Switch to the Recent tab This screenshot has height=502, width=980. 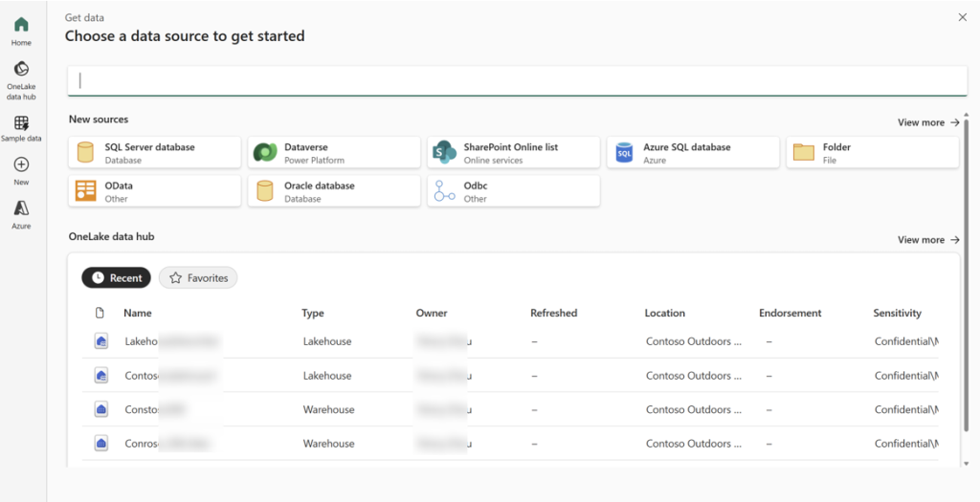116,278
